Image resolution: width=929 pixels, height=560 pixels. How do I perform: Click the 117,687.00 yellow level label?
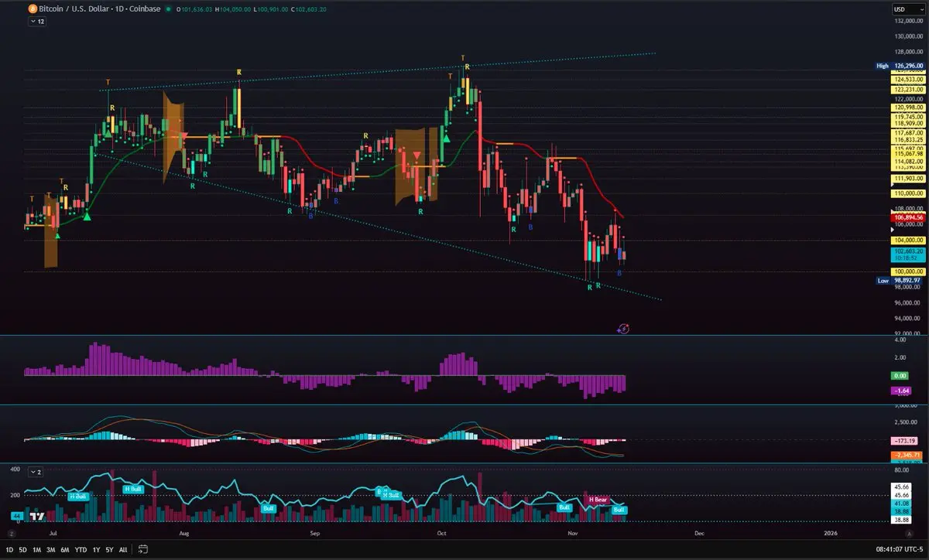[x=910, y=133]
